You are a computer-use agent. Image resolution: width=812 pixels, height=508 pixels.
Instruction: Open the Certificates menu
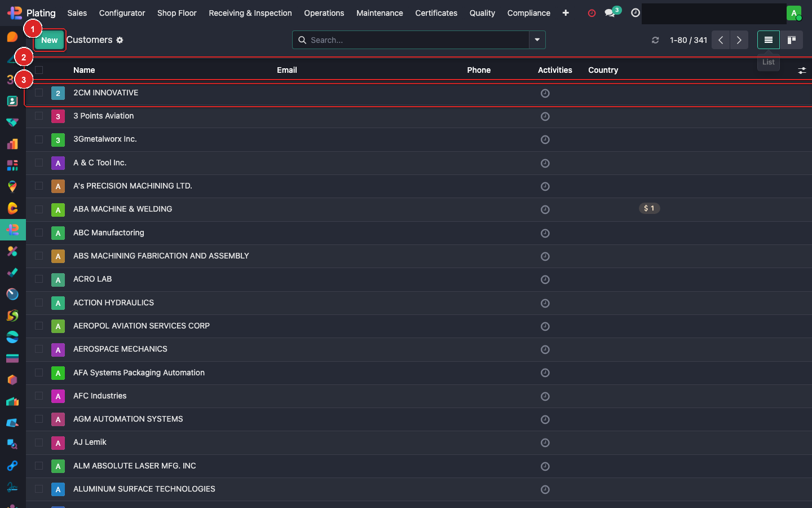click(436, 13)
